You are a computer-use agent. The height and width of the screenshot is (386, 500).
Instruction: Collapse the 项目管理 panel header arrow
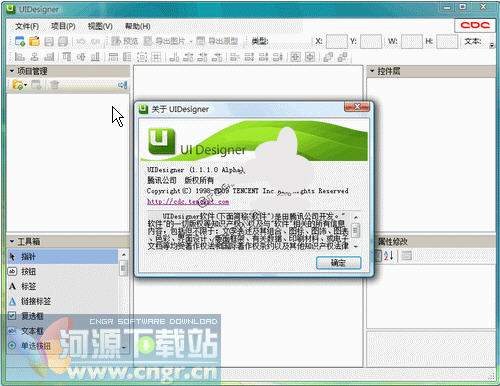12,71
